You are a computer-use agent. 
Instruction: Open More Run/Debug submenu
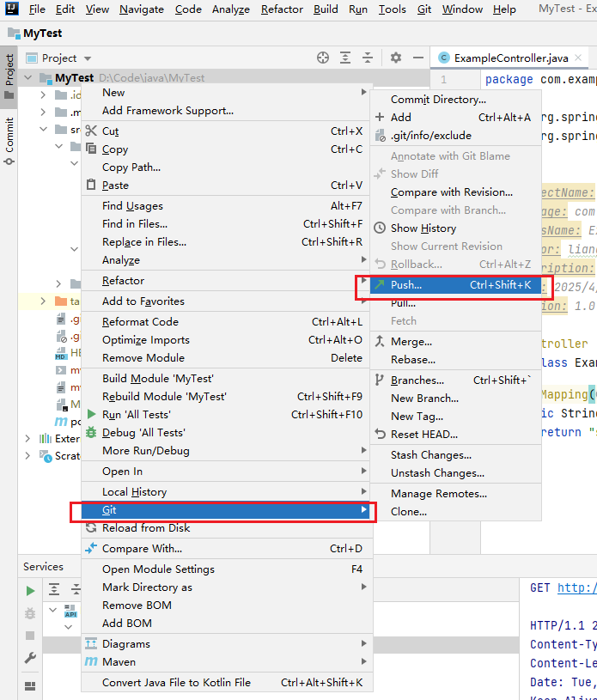tap(228, 450)
